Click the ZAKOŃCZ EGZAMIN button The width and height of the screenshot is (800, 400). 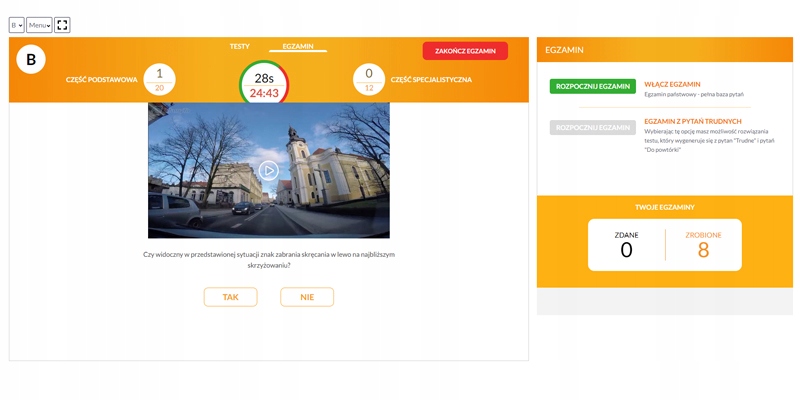(x=465, y=51)
